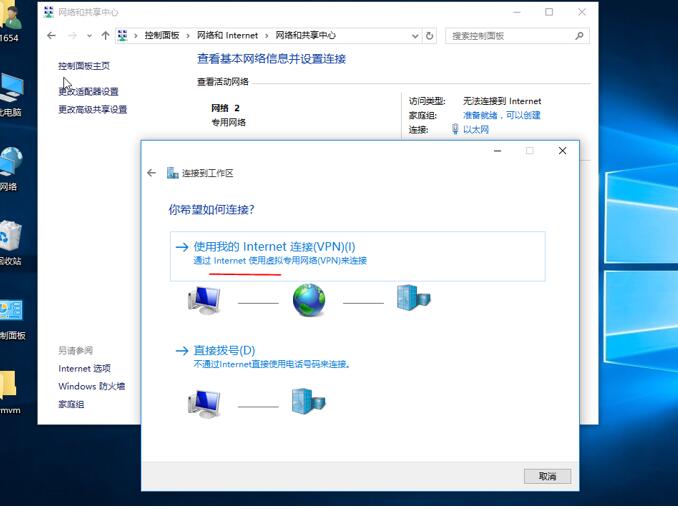Viewport: 678px width, 509px height.
Task: Open the recent locations dropdown arrow
Action: pyautogui.click(x=89, y=36)
